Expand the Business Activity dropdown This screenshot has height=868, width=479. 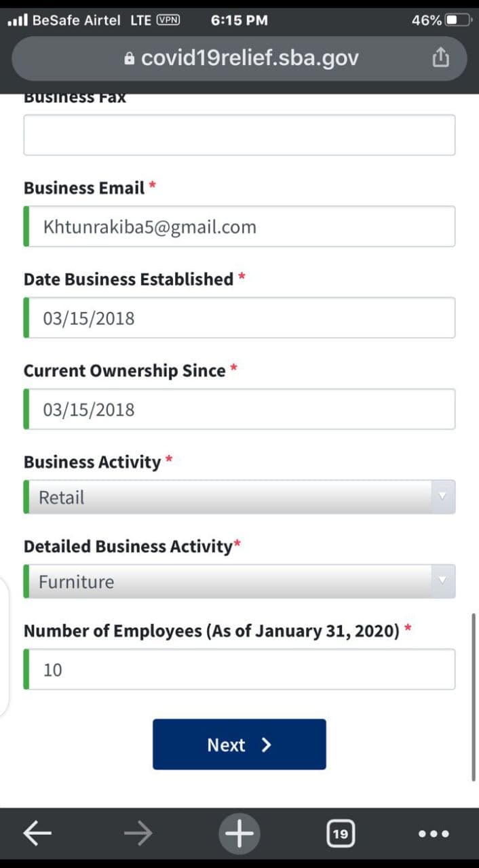[x=239, y=497]
